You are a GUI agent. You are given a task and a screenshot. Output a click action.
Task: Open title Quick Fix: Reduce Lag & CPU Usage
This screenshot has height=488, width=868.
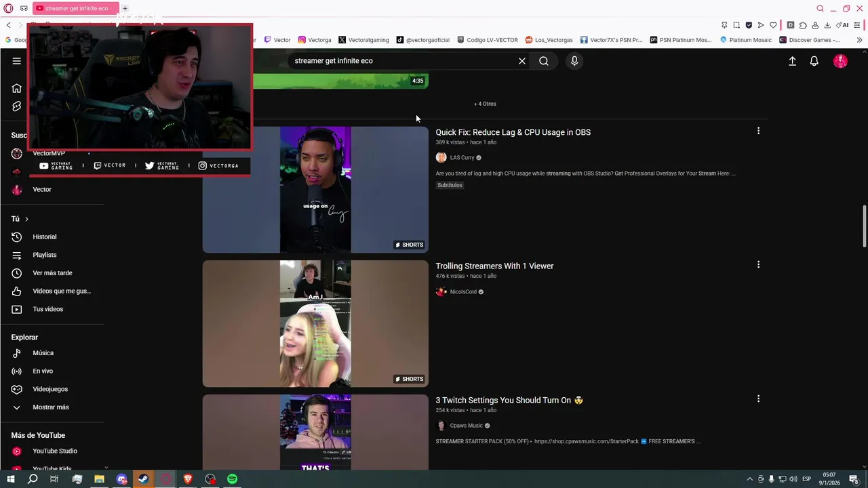(x=513, y=132)
